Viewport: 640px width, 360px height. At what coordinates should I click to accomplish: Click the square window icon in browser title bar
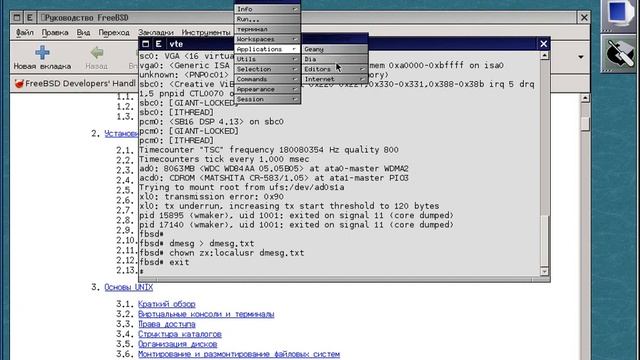(x=17, y=18)
